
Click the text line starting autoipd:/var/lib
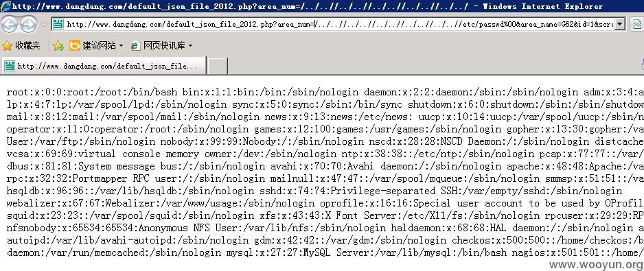pos(325,240)
